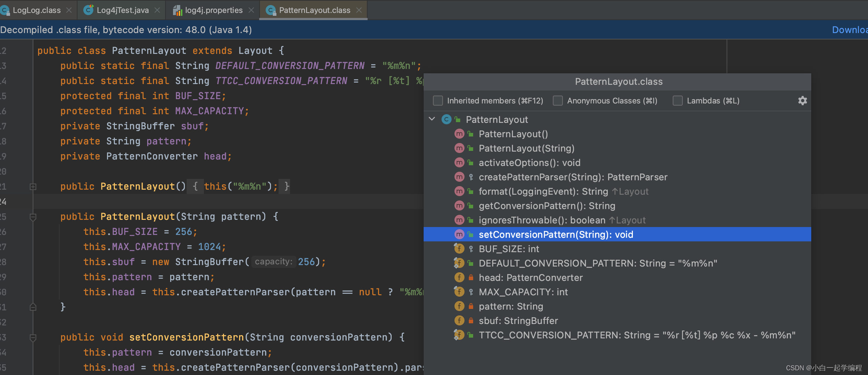868x375 pixels.
Task: Close the Log4jTest.java tab
Action: pyautogui.click(x=157, y=10)
